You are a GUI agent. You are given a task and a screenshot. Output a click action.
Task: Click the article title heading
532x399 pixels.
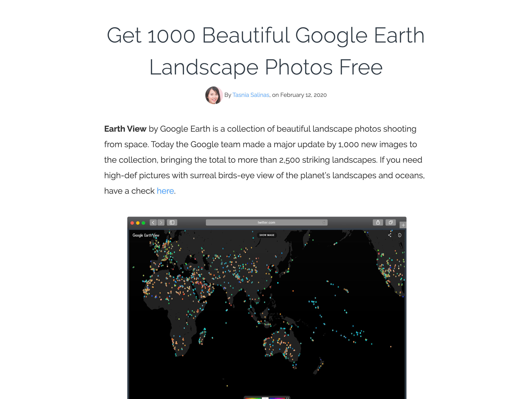[x=266, y=51]
